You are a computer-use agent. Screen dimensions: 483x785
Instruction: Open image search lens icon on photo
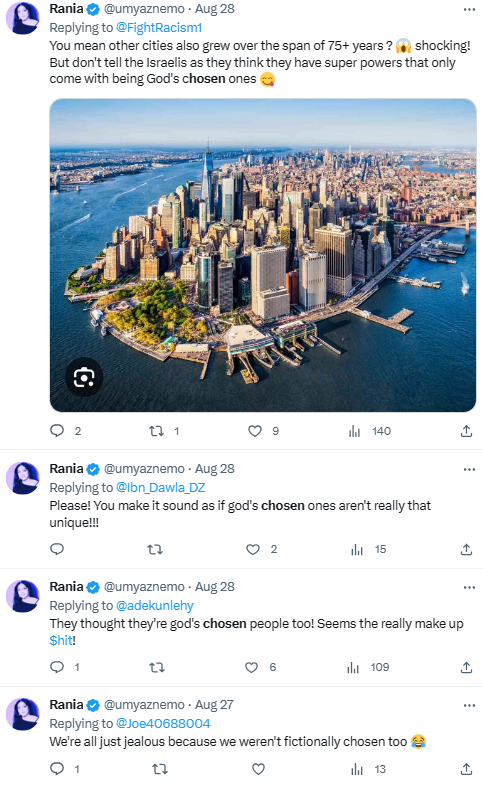tap(84, 377)
